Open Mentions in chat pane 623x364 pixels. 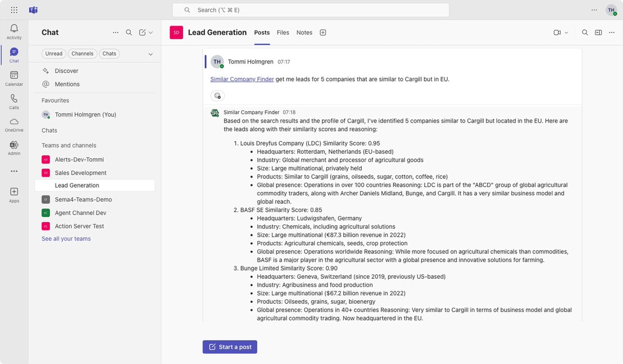pos(67,84)
